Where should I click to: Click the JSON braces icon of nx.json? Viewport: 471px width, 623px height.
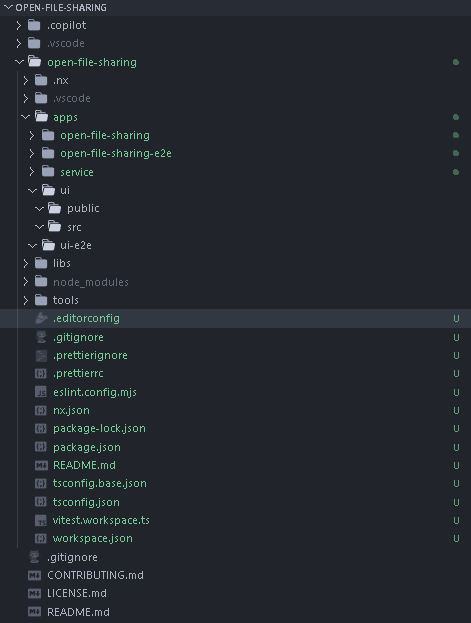click(41, 410)
